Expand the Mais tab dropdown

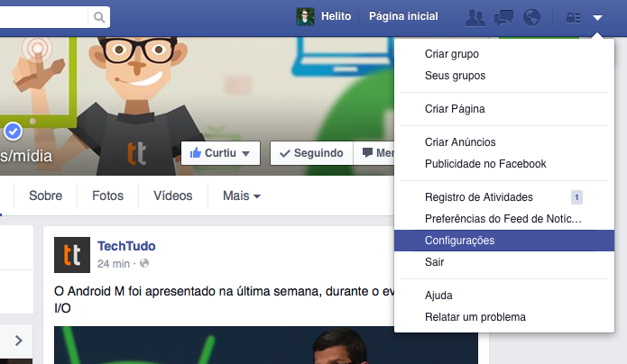pos(242,196)
